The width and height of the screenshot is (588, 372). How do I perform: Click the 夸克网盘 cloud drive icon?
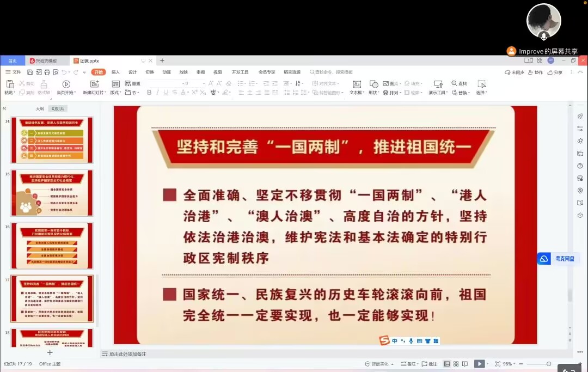[x=544, y=259]
